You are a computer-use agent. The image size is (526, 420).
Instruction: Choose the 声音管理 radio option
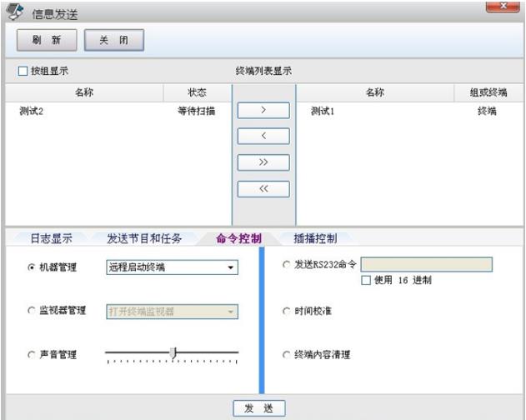(x=32, y=355)
